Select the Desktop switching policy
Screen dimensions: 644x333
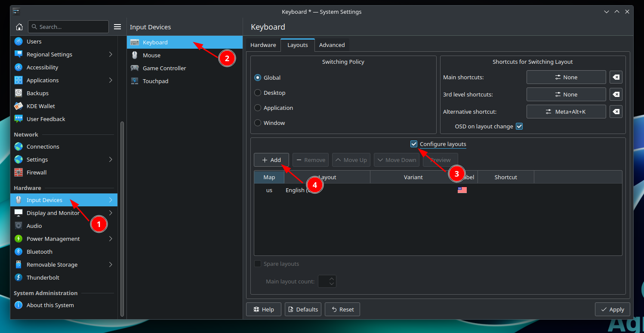coord(258,93)
